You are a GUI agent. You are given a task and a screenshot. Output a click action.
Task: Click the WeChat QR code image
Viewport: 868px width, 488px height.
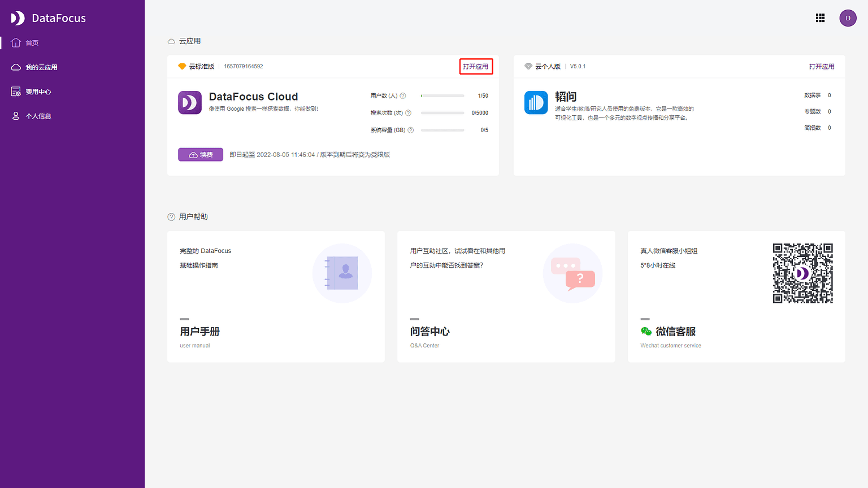803,273
